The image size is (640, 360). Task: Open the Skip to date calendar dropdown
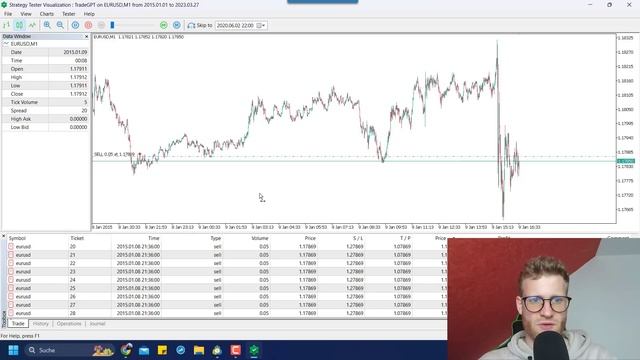coord(261,25)
